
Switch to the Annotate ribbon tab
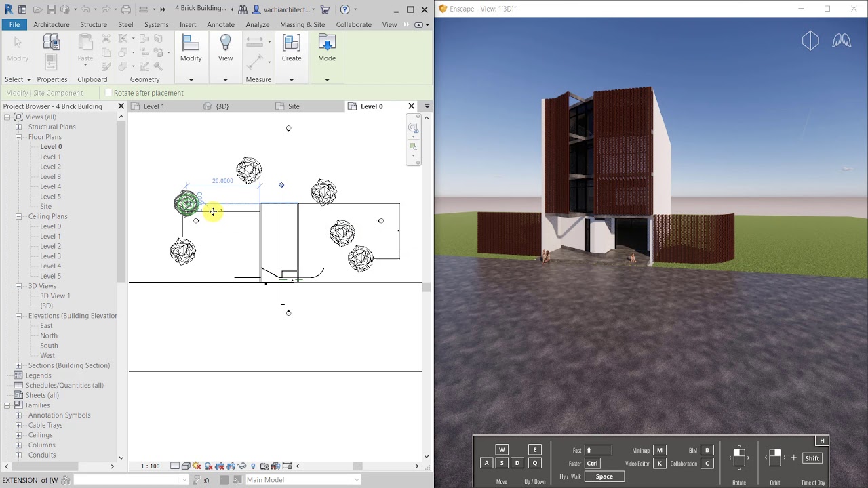click(x=220, y=24)
